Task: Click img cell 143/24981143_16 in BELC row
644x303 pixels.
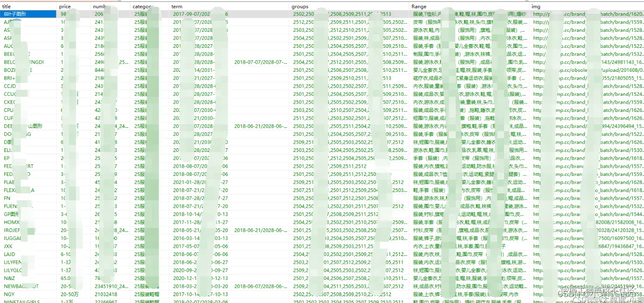Action: (x=586, y=62)
